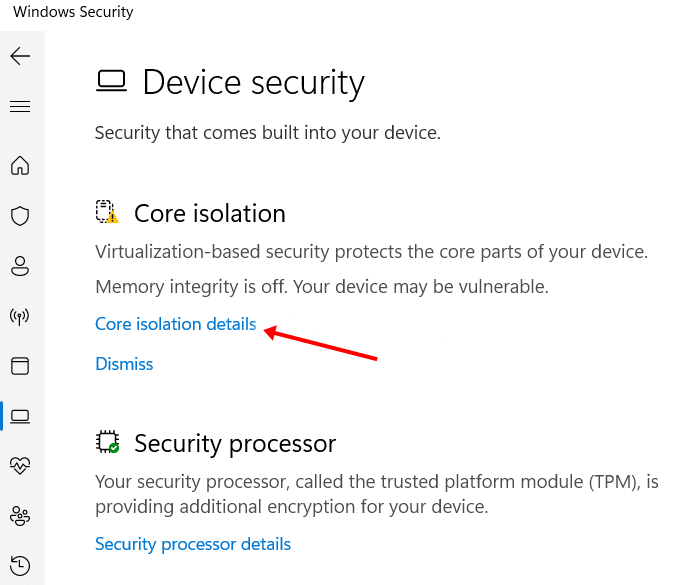The width and height of the screenshot is (680, 585).
Task: Open the hamburger navigation menu
Action: pyautogui.click(x=20, y=106)
